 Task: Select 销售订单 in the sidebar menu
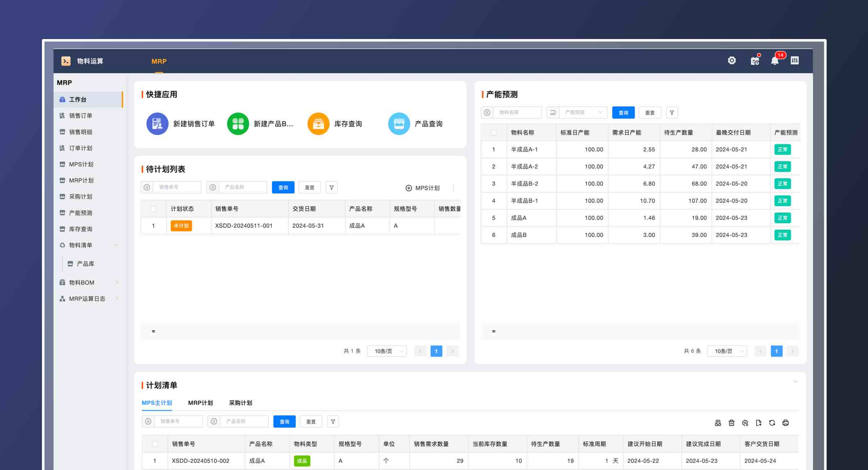(80, 115)
